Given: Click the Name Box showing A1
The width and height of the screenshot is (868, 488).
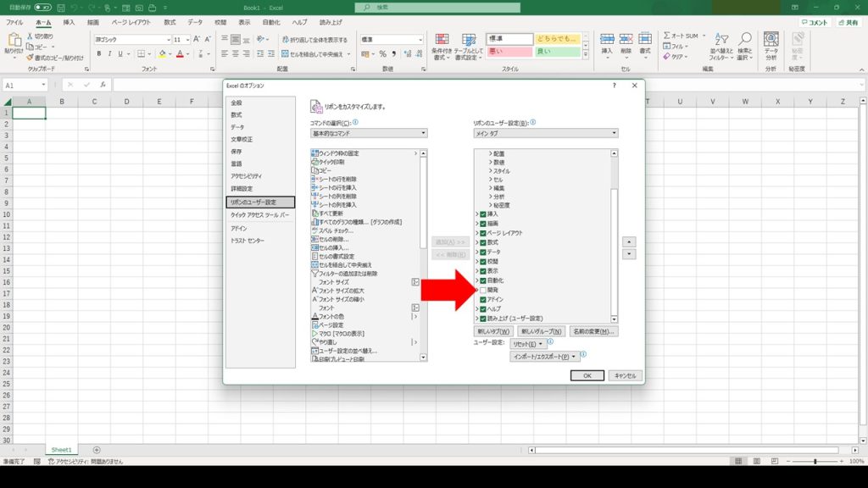Looking at the screenshot, I should pos(25,86).
